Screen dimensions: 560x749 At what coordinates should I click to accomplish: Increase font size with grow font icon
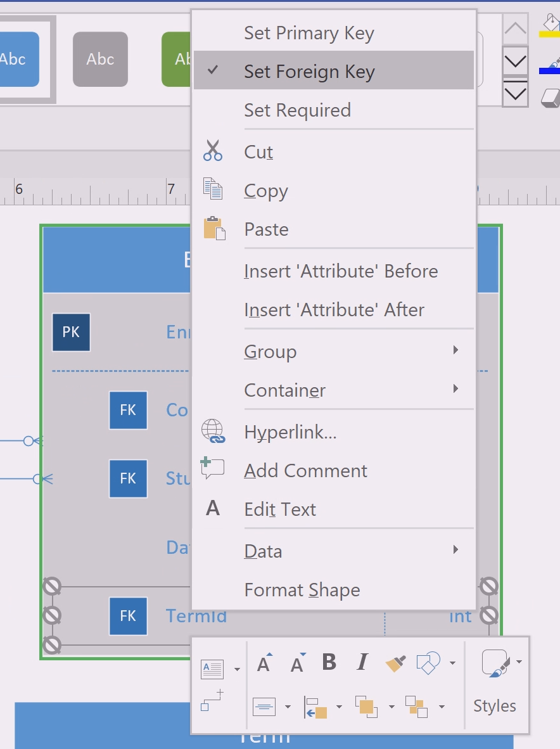click(265, 662)
